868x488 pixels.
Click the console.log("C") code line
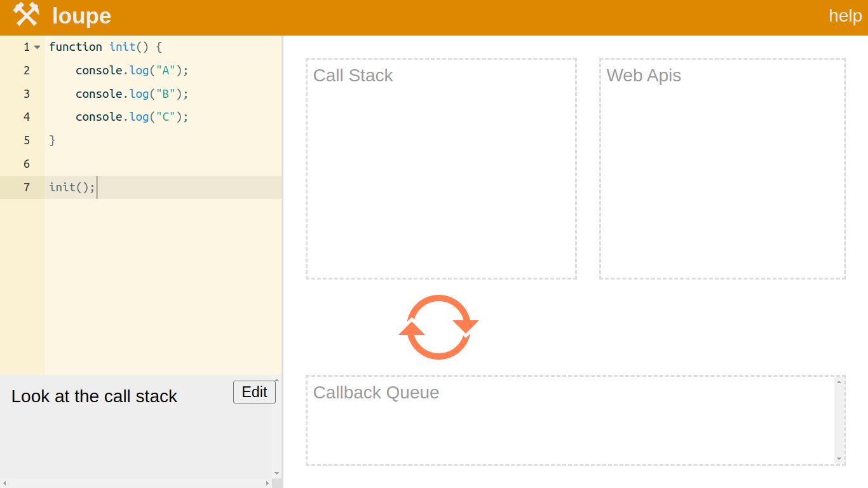(132, 117)
